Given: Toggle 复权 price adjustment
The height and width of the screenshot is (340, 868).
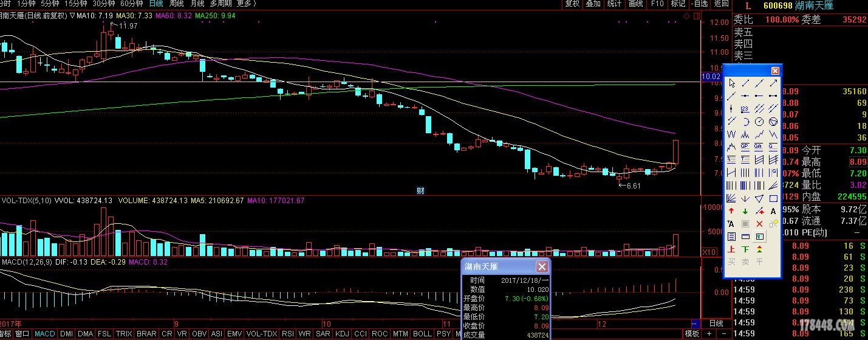Looking at the screenshot, I should pos(573,4).
